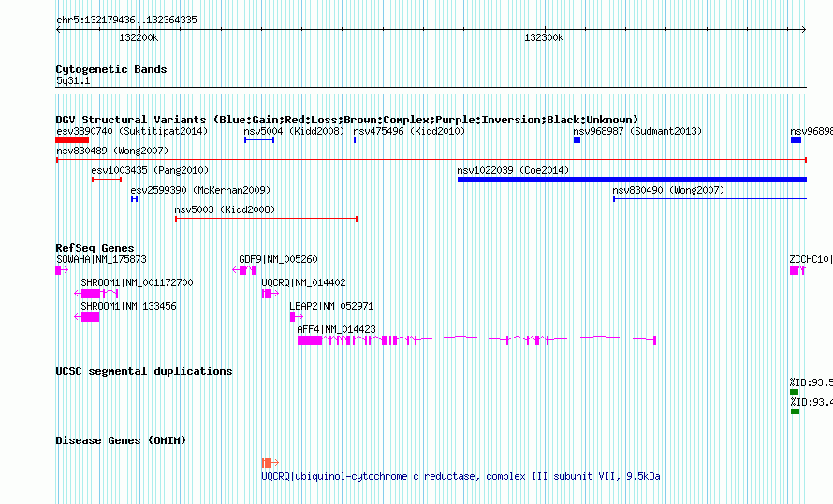Open the nsv5003 (Kidd2008) label

tap(225, 209)
